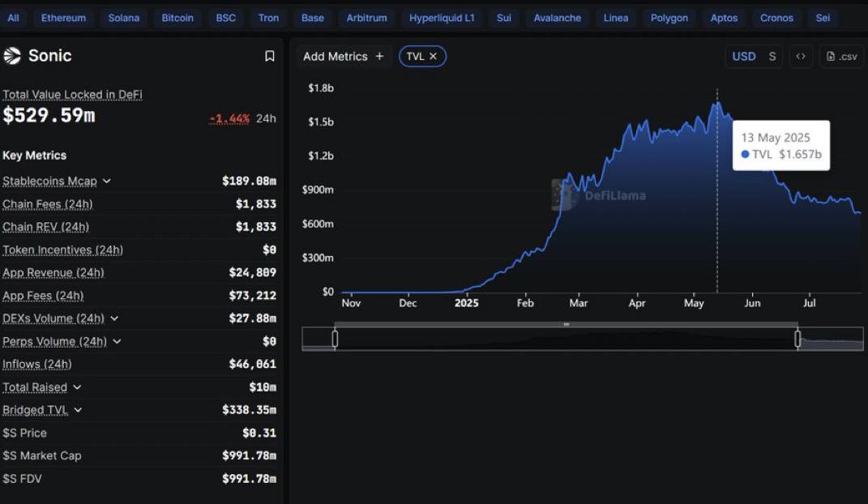Image resolution: width=868 pixels, height=504 pixels.
Task: Click the $27.88m DEXs volume value
Action: tap(252, 318)
